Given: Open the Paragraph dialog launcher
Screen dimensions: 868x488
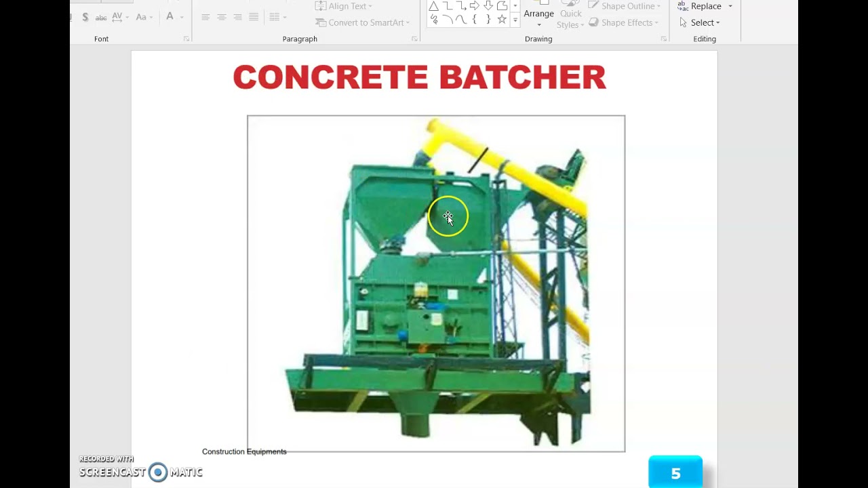Looking at the screenshot, I should 414,39.
